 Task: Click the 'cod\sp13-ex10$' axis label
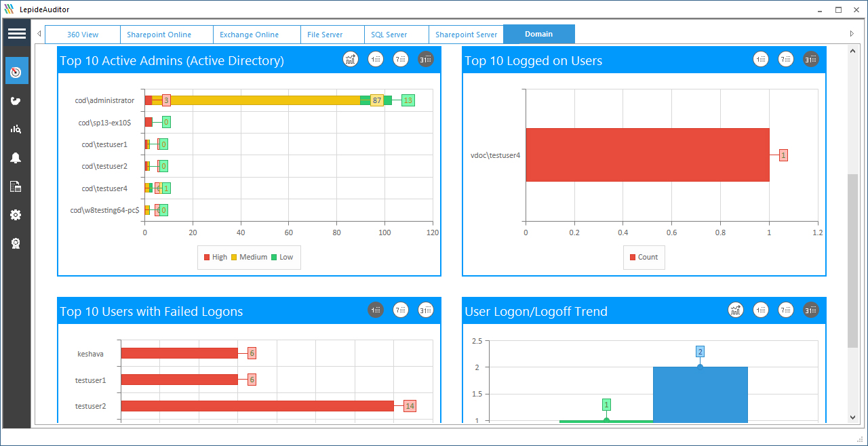tap(104, 123)
